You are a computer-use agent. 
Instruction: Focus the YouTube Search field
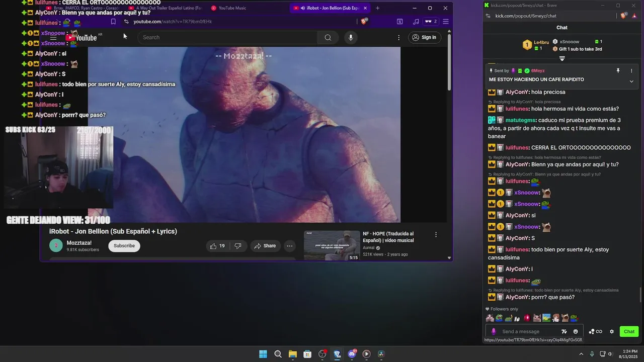(227, 37)
